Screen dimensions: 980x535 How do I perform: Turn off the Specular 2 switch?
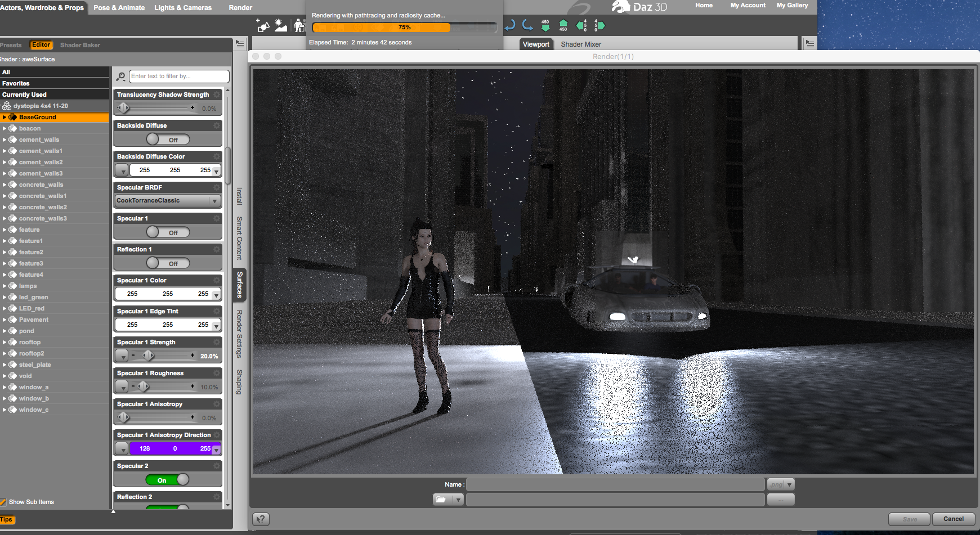coord(168,480)
